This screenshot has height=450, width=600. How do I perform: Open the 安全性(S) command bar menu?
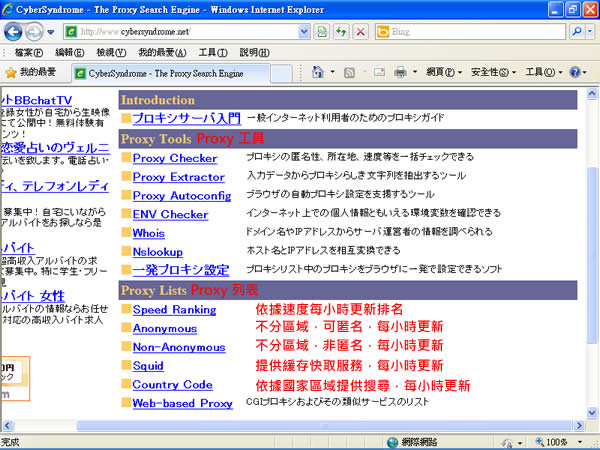(493, 72)
